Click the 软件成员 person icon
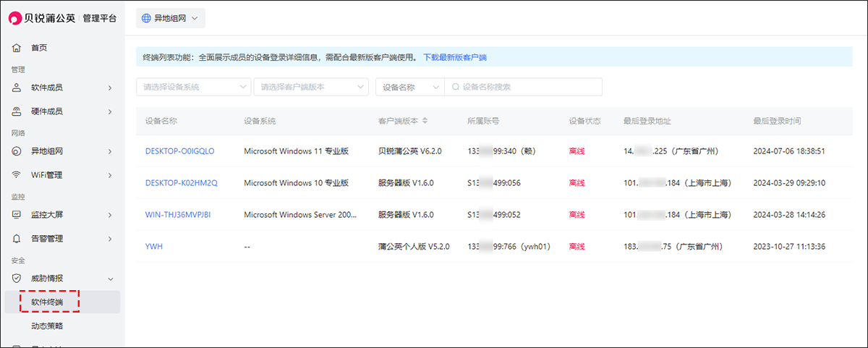868x348 pixels. click(17, 88)
